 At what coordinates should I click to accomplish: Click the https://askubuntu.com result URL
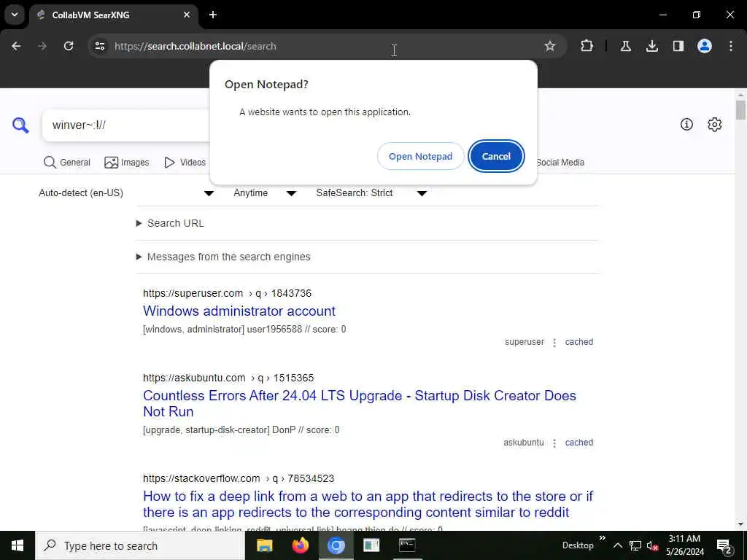coord(228,378)
